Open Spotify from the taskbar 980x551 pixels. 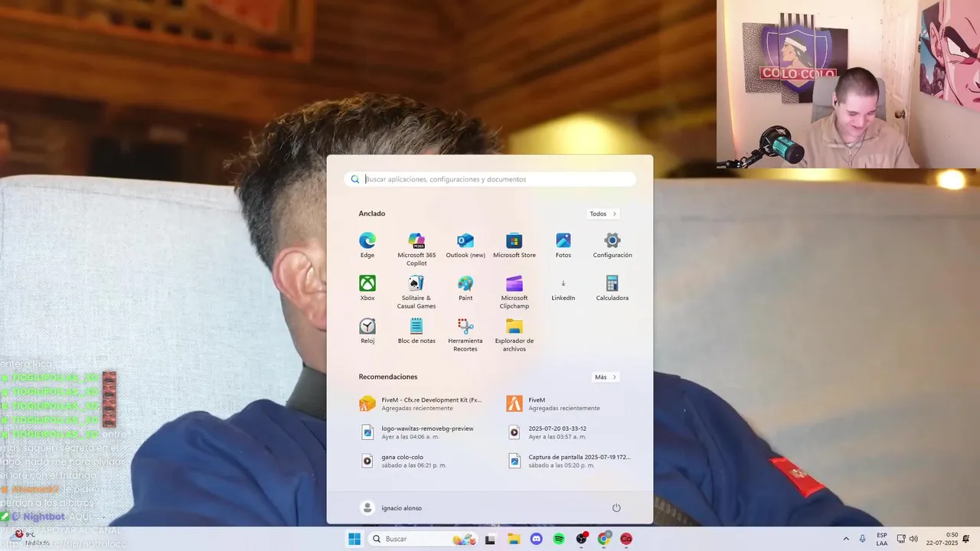559,539
